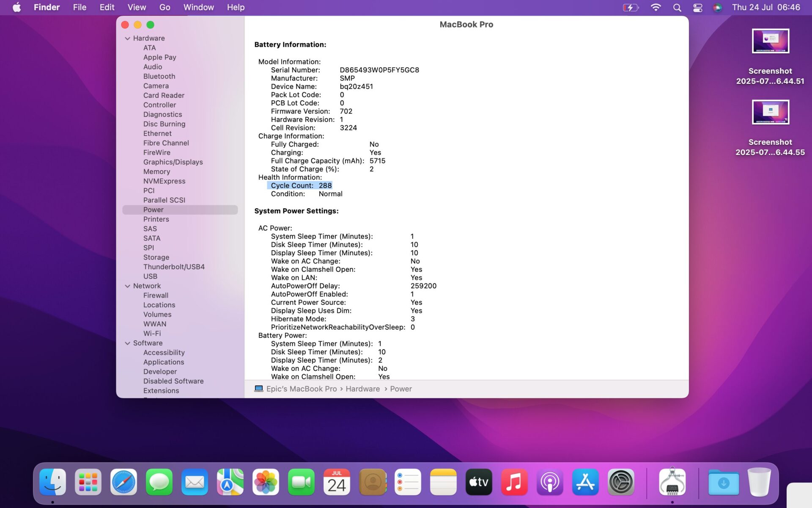Open Maps app in Dock
The height and width of the screenshot is (508, 812).
pos(230,482)
